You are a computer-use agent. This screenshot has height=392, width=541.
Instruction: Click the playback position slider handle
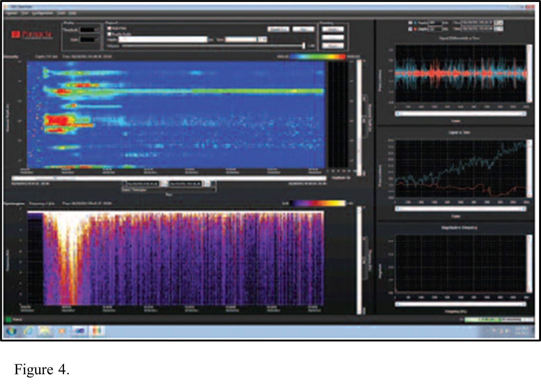(304, 46)
